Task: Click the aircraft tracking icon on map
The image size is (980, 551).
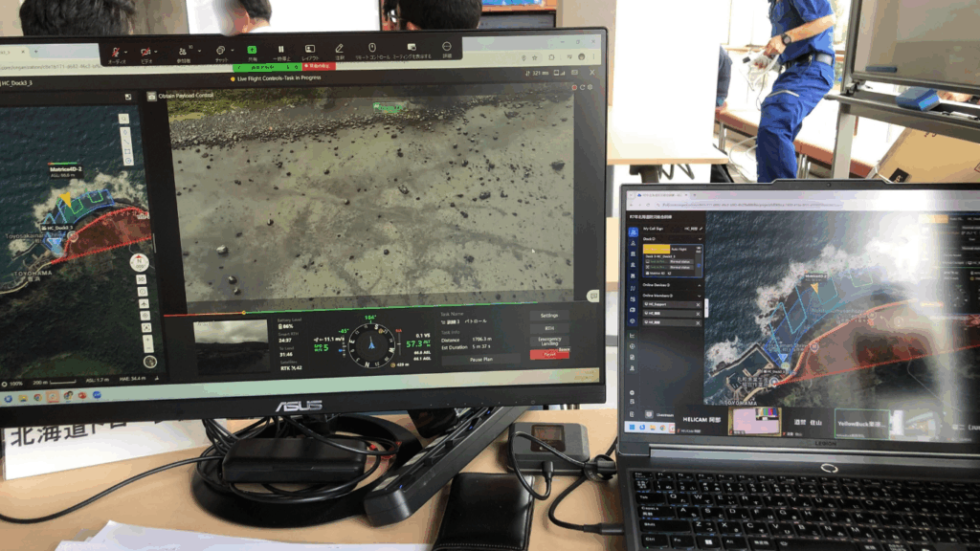Action: pos(145,303)
